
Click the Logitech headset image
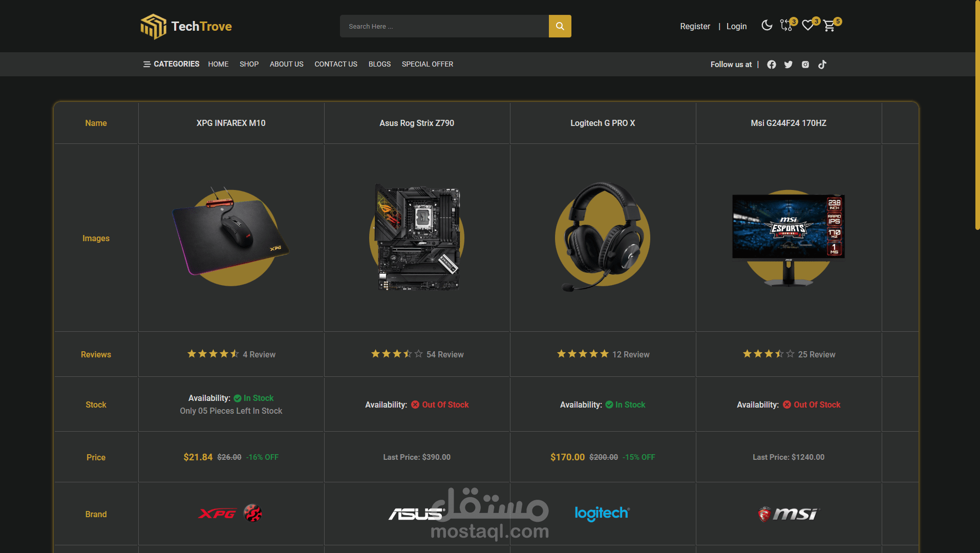(x=603, y=238)
